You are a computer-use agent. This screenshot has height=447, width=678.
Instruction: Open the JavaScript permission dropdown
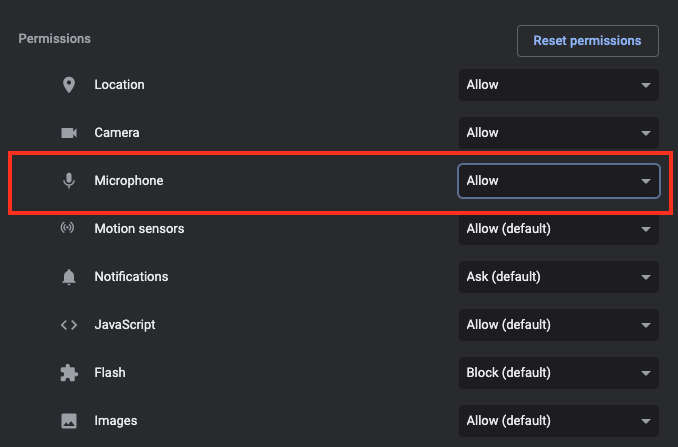[x=559, y=325]
